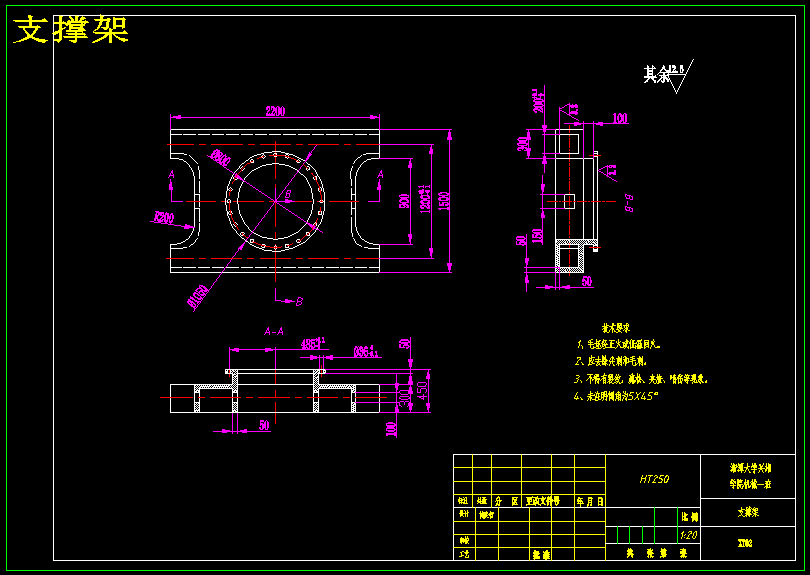This screenshot has height=575, width=810.
Task: Click the "200" toleranced dimension in side view
Action: (x=539, y=101)
